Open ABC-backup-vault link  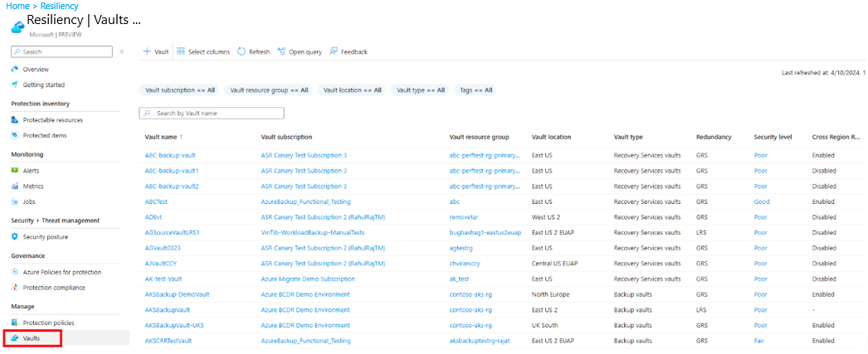tap(170, 155)
